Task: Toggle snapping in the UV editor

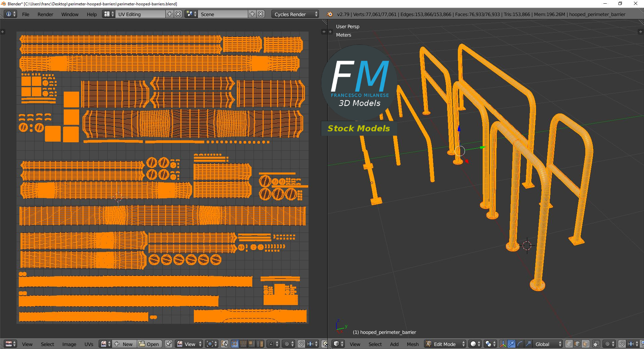Action: click(301, 344)
